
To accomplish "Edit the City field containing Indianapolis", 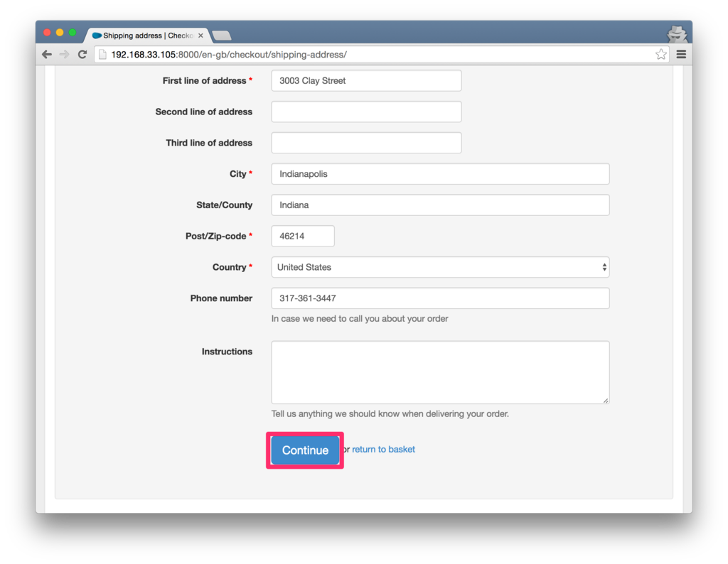I will 440,174.
